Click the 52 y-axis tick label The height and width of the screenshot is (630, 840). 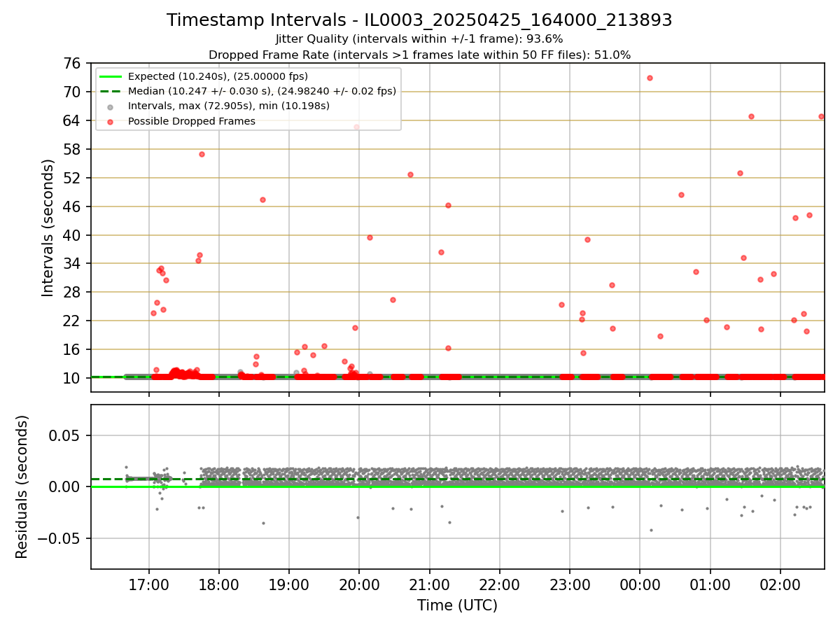coord(73,178)
